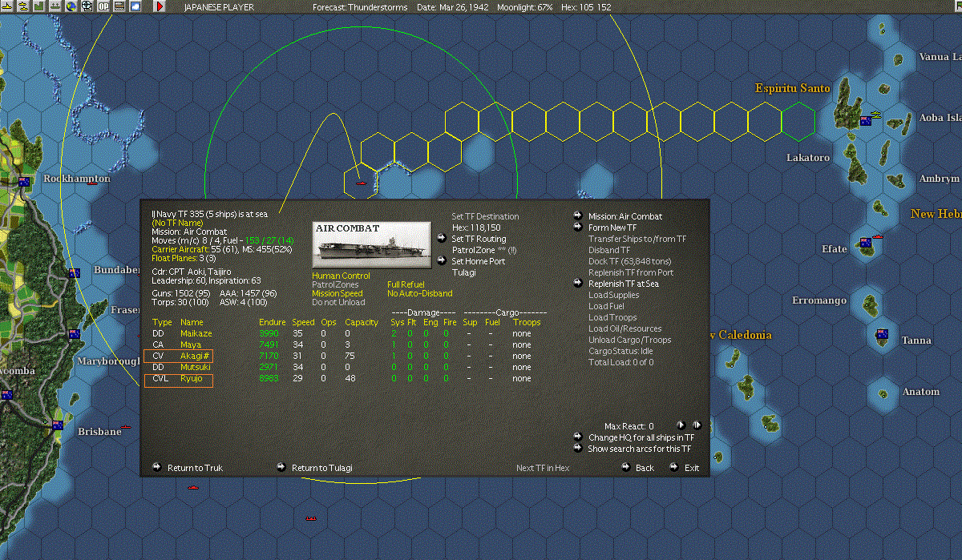Click the arrow icon beside Return to Tulagi
This screenshot has width=962, height=560.
click(281, 467)
